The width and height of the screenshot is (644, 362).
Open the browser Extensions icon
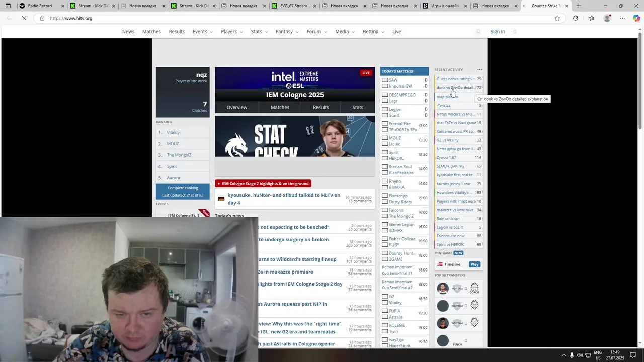click(576, 18)
